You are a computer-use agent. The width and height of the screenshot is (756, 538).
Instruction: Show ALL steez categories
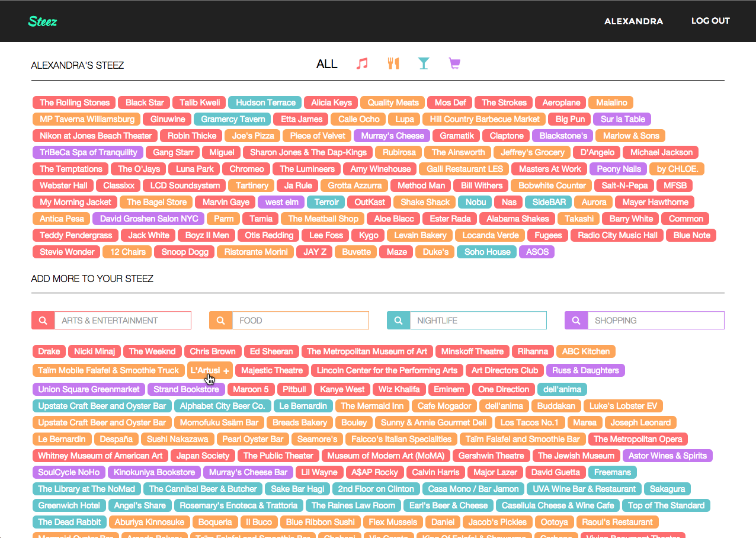327,64
